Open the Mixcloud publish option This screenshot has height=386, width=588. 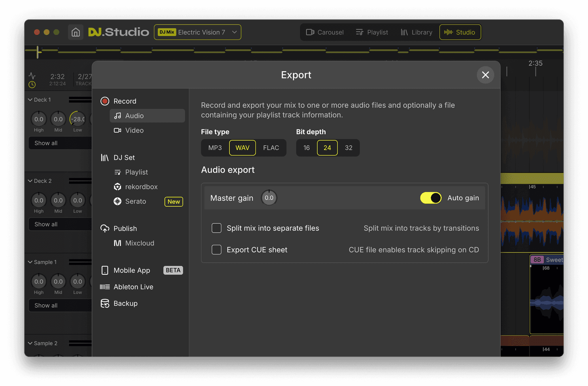147,243
